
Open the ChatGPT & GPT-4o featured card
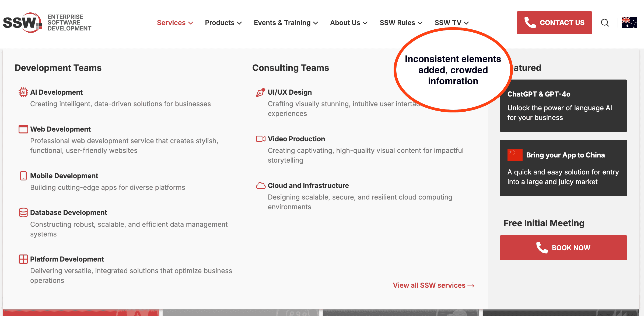click(563, 106)
